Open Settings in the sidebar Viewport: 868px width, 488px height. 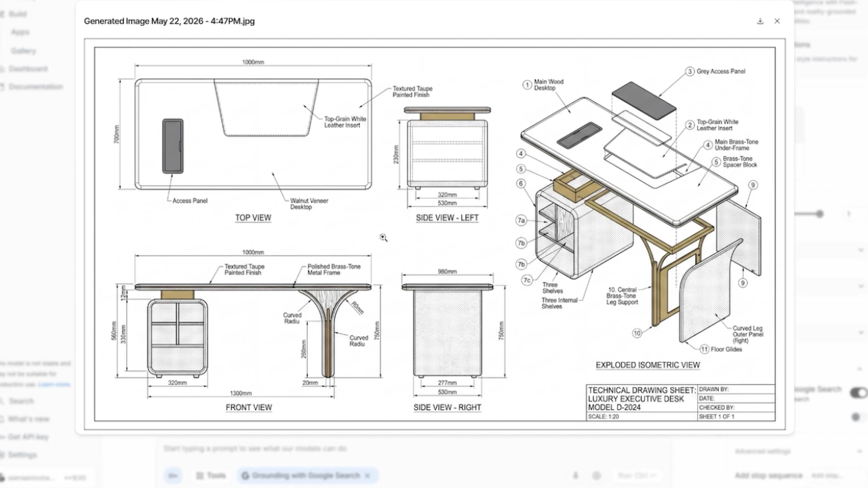pos(19,455)
